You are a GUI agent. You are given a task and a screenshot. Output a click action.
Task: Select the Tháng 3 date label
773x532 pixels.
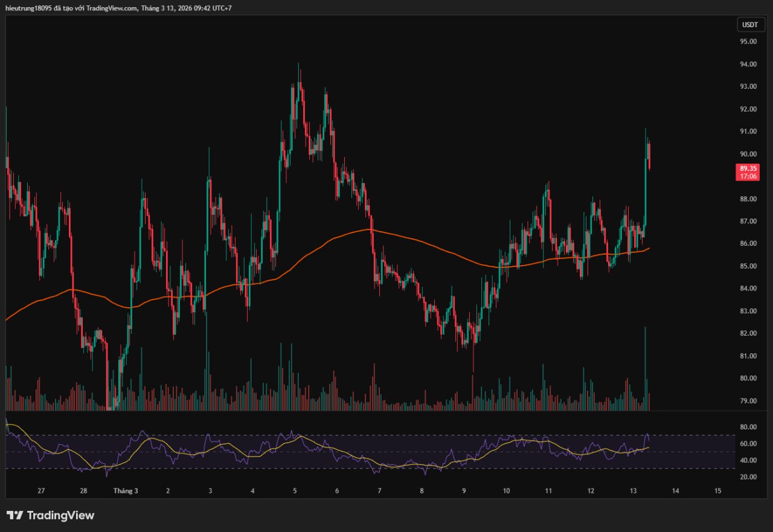point(125,491)
